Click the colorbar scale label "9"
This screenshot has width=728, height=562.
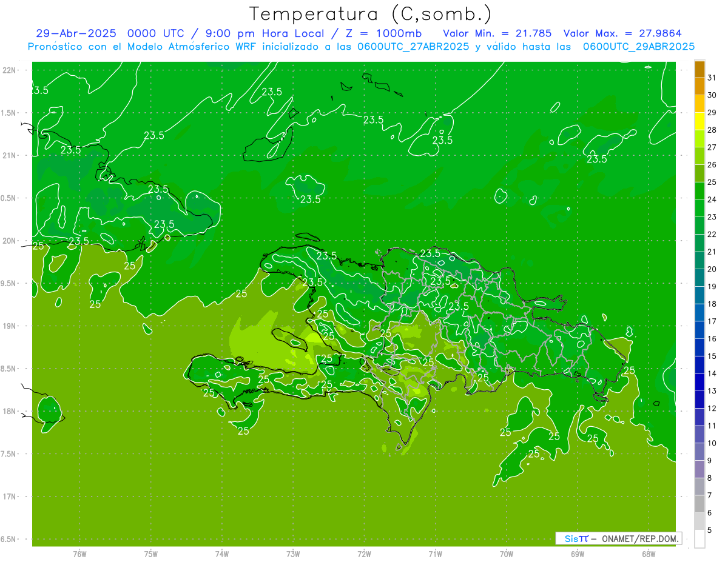click(710, 461)
